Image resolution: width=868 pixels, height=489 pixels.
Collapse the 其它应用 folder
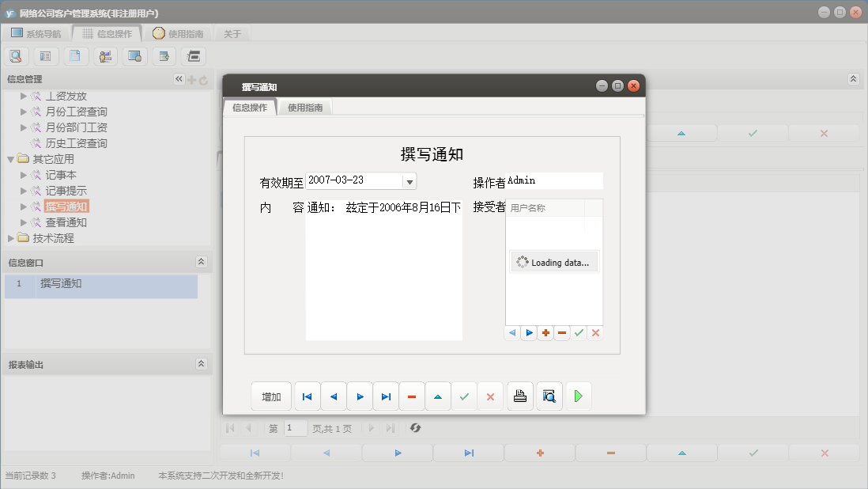tap(10, 158)
